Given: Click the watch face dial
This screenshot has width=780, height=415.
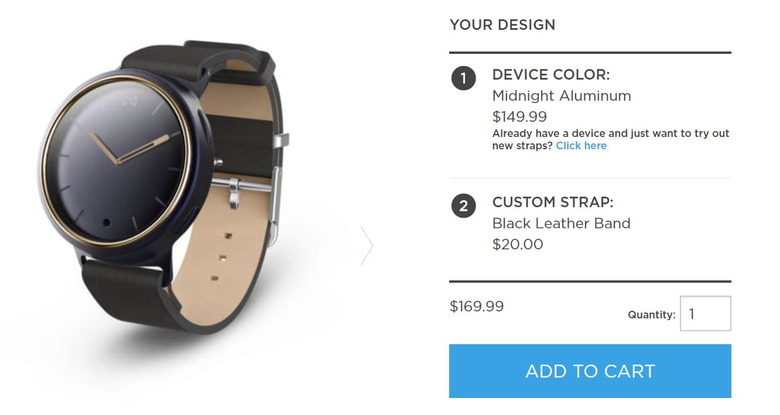Looking at the screenshot, I should 117,162.
